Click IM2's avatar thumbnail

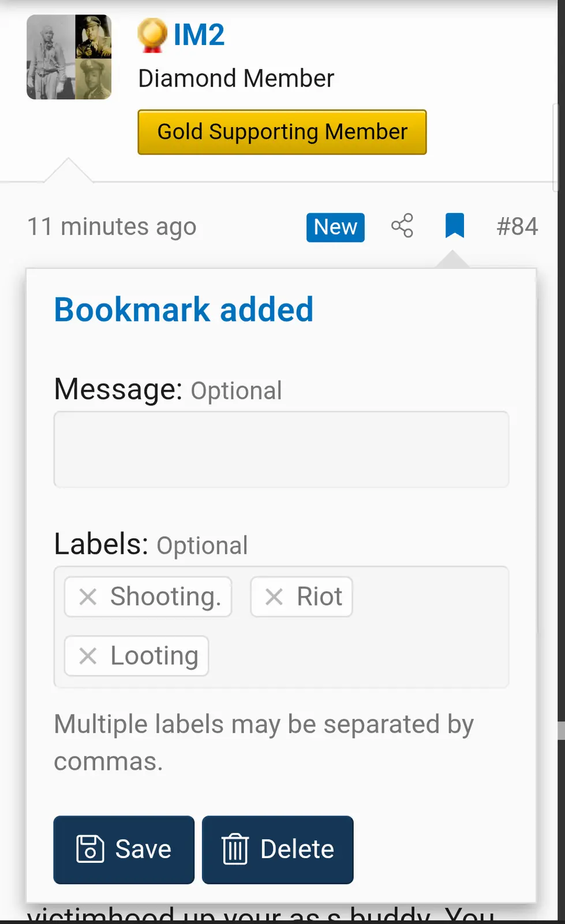pos(69,57)
